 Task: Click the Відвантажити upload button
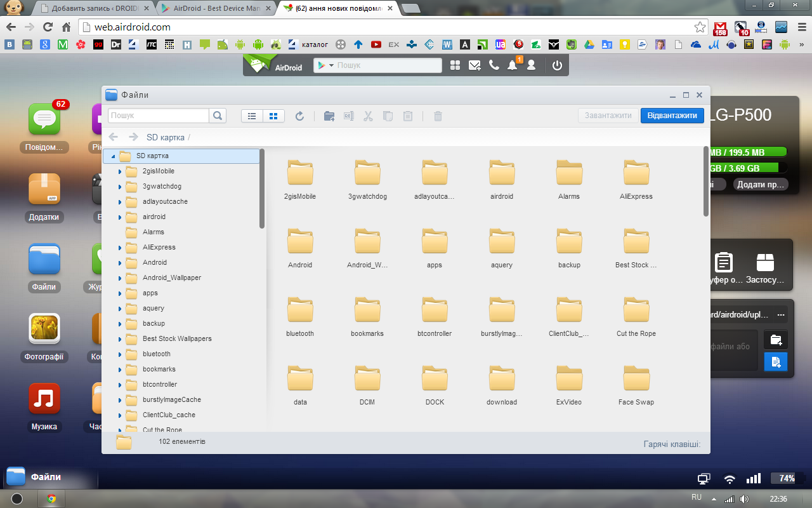(672, 116)
